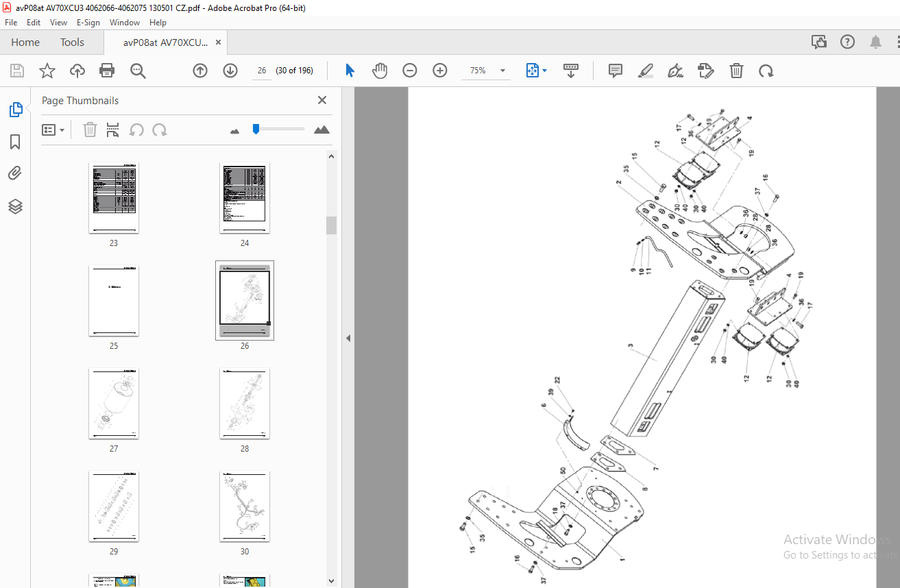Open the stamp tool icon
The width and height of the screenshot is (900, 588).
click(705, 71)
